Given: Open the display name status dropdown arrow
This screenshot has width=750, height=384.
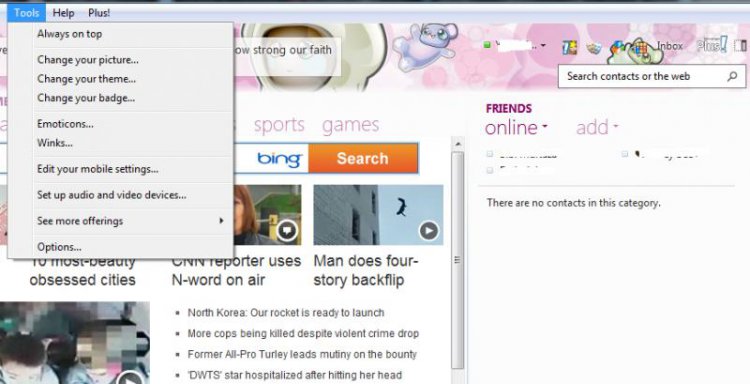Looking at the screenshot, I should point(543,45).
